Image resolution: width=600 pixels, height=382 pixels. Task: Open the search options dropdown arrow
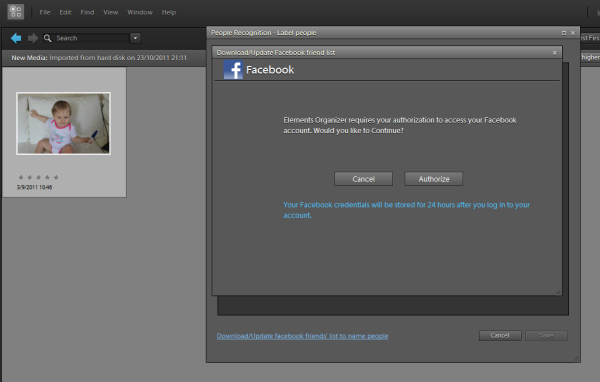click(x=135, y=38)
